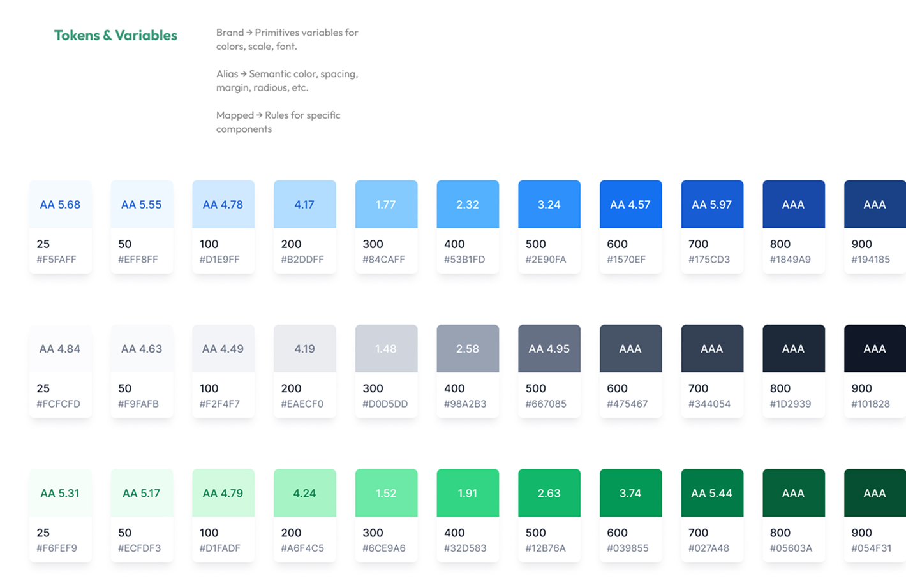Select the gray 400 swatch #98A2B3

click(467, 349)
